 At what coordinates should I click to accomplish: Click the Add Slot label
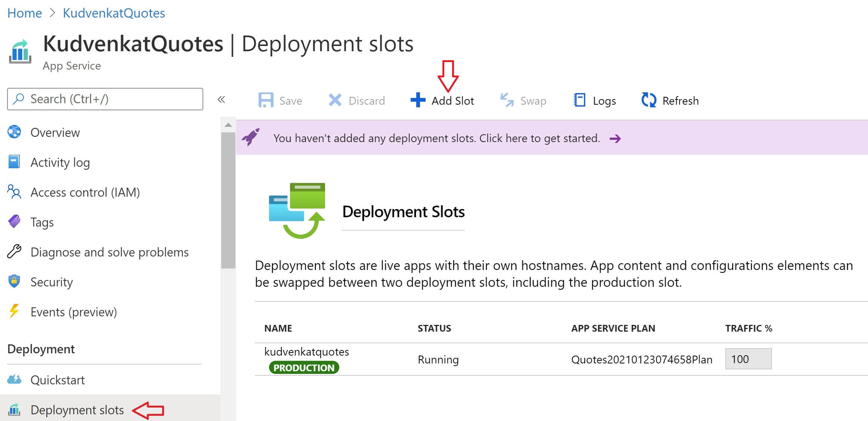click(452, 101)
